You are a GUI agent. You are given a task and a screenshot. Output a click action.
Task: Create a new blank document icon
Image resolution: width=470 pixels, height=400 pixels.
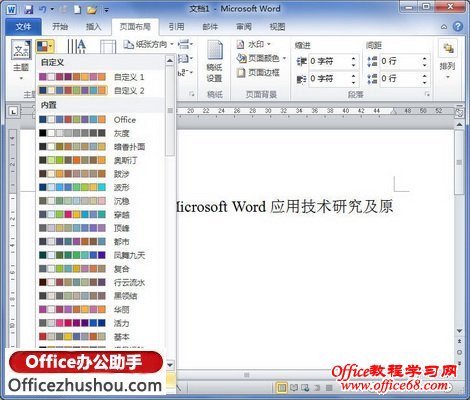point(77,9)
